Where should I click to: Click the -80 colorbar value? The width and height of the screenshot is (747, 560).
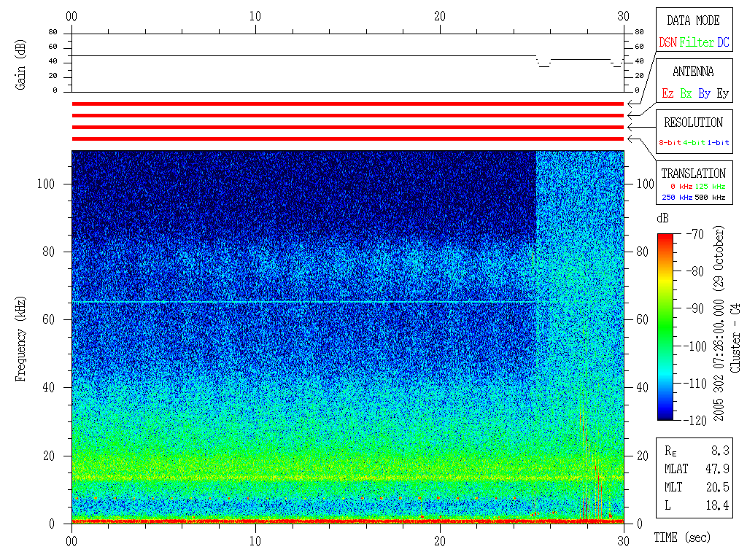[x=695, y=271]
